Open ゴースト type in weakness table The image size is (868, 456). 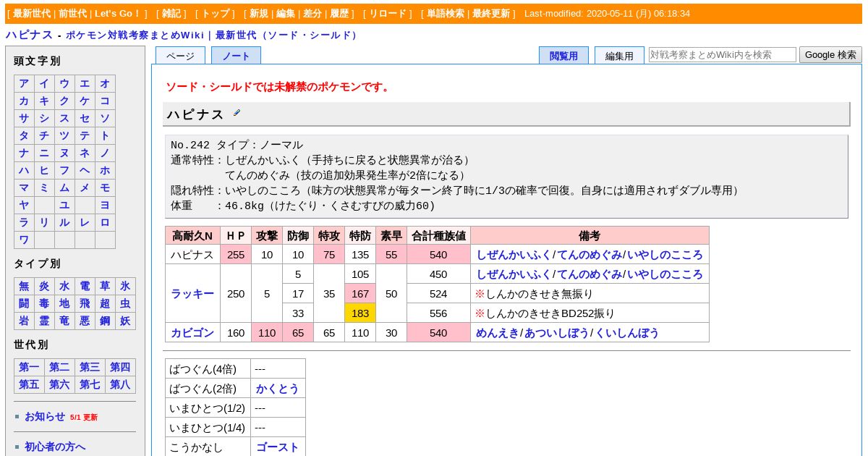277,447
